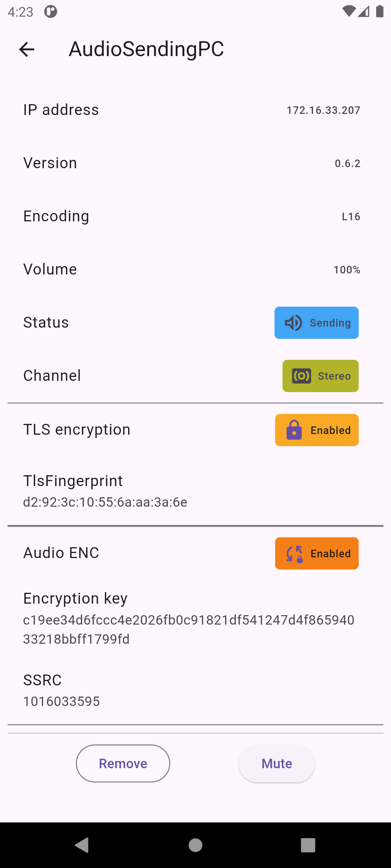Image resolution: width=391 pixels, height=868 pixels.
Task: Tap the Encoding L16 value
Action: click(351, 217)
